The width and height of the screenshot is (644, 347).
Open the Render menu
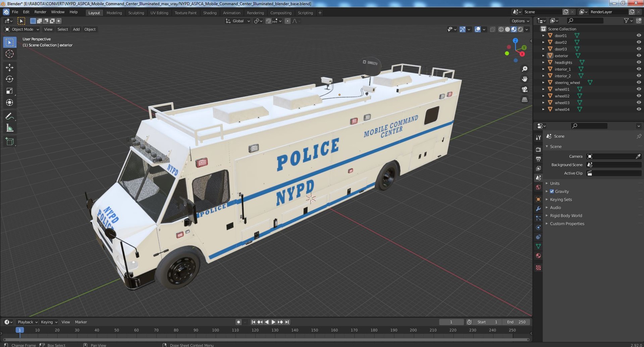[40, 12]
